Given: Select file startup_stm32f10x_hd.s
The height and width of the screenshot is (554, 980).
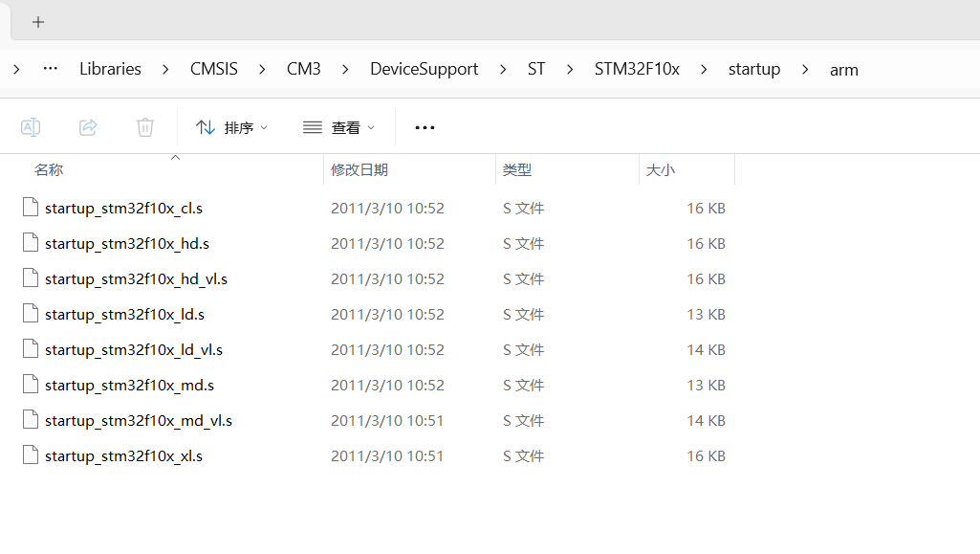Looking at the screenshot, I should coord(127,243).
